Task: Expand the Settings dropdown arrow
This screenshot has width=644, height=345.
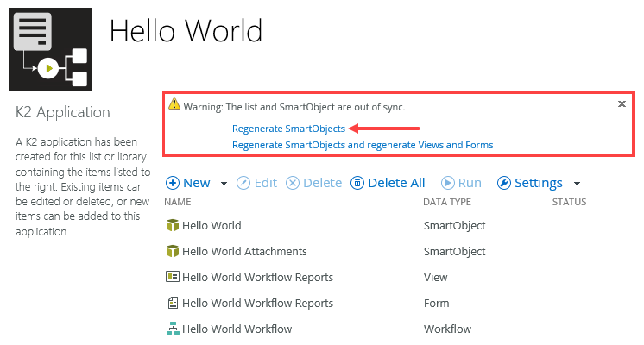Action: (x=577, y=184)
